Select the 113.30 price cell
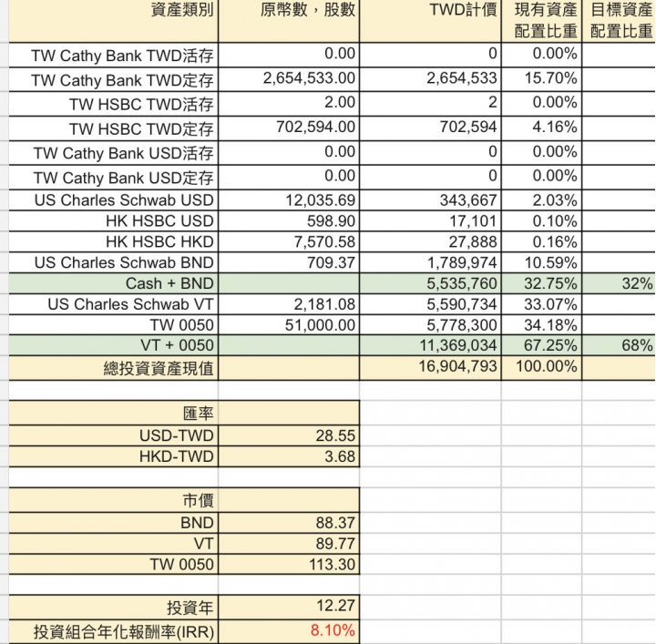This screenshot has width=656, height=644. pos(289,564)
